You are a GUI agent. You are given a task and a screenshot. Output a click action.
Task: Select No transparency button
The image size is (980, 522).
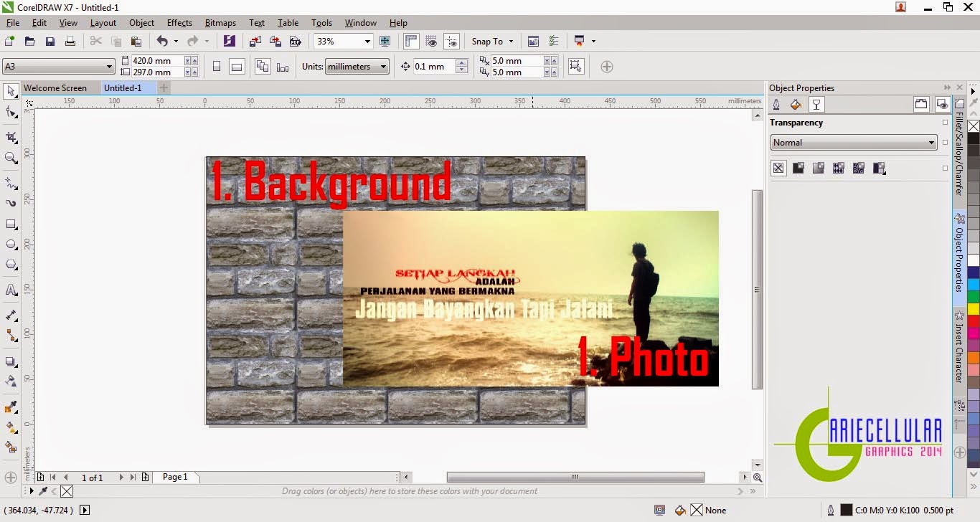click(778, 169)
